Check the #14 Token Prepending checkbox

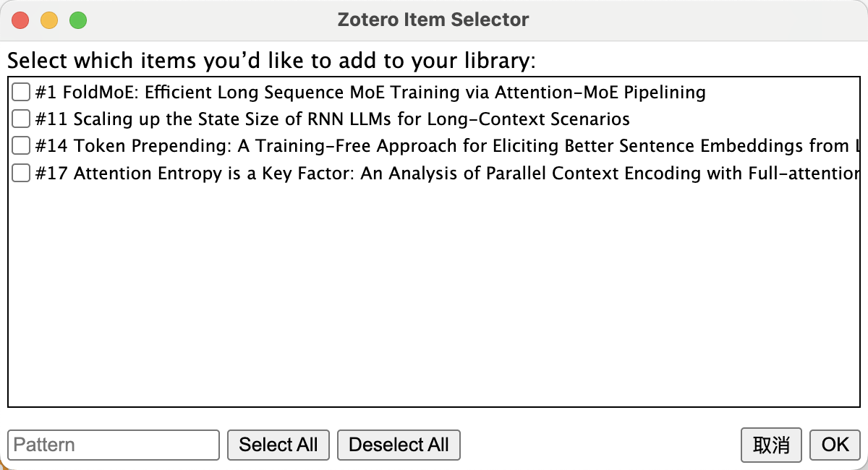(21, 145)
